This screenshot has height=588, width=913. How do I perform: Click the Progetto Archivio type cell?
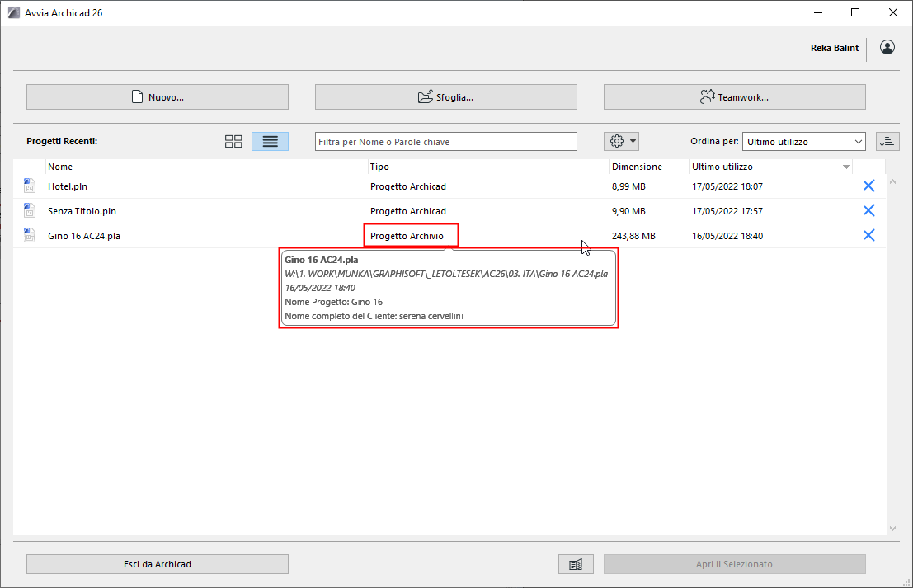pyautogui.click(x=407, y=236)
